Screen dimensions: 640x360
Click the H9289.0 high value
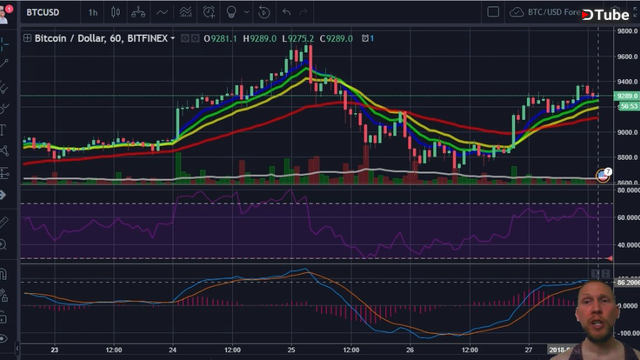point(260,39)
